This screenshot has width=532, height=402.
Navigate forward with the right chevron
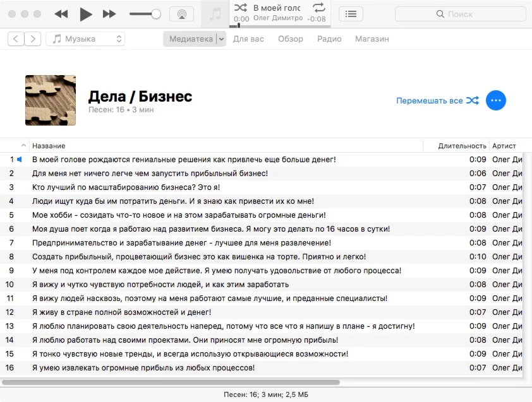[x=33, y=39]
